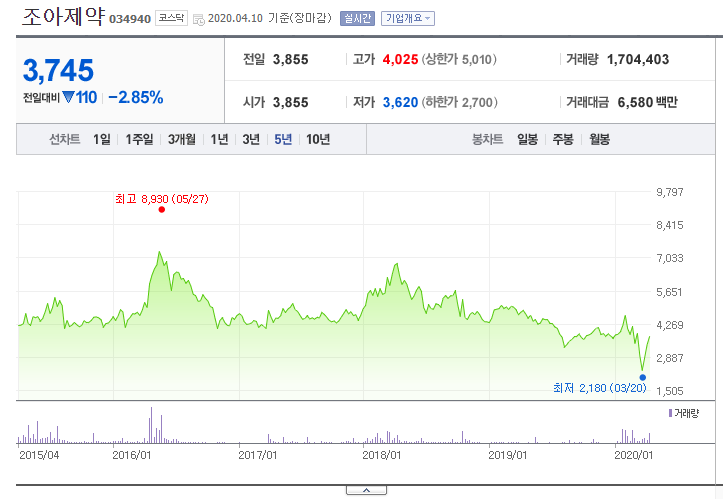This screenshot has width=723, height=499.
Task: Select the 10년 line chart period
Action: (x=318, y=139)
